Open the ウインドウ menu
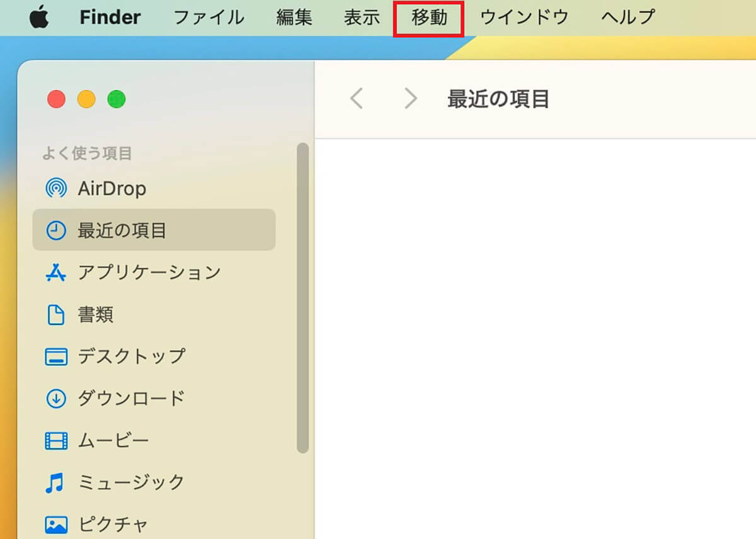Image resolution: width=756 pixels, height=539 pixels. 524,18
